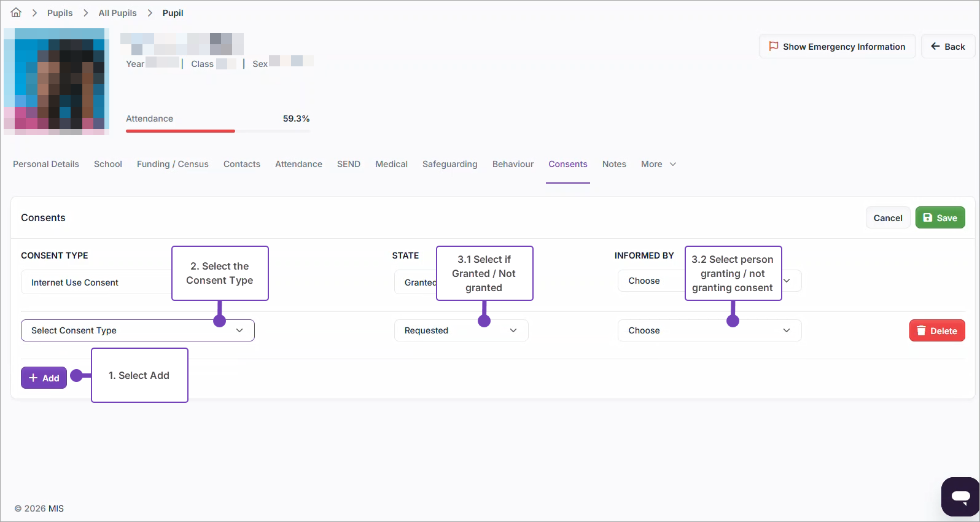Image resolution: width=980 pixels, height=522 pixels.
Task: Show Emergency Information via flag button
Action: click(x=837, y=47)
